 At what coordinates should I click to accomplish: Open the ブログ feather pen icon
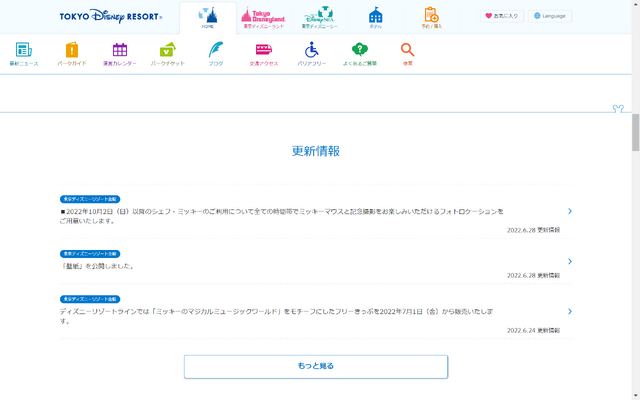point(216,49)
